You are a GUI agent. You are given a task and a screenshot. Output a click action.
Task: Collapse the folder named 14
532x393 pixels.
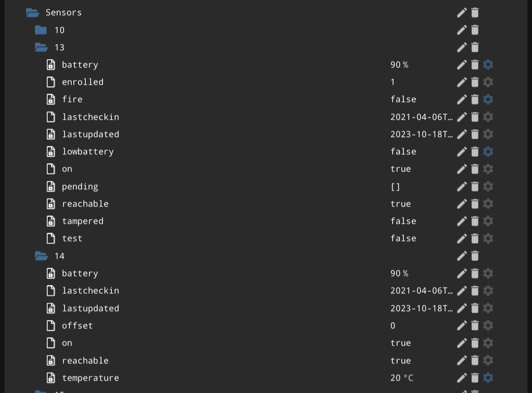[x=41, y=256]
